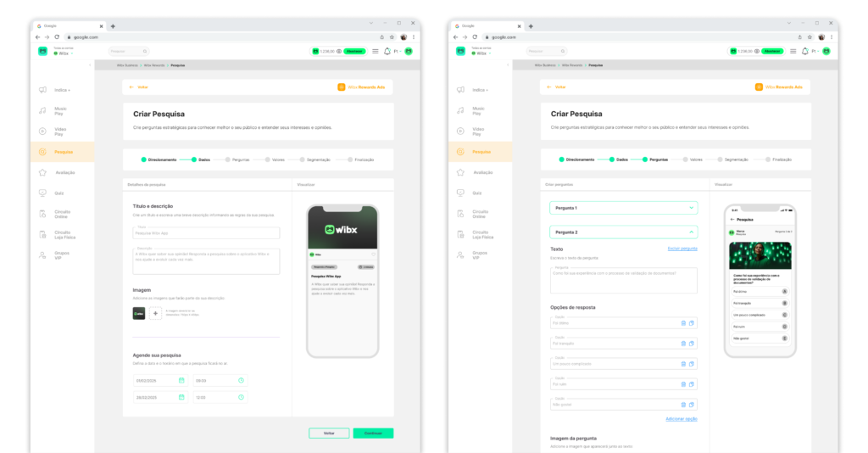Image resolution: width=868 pixels, height=453 pixels.
Task: Open Music Play note icon in left window
Action: coord(42,111)
